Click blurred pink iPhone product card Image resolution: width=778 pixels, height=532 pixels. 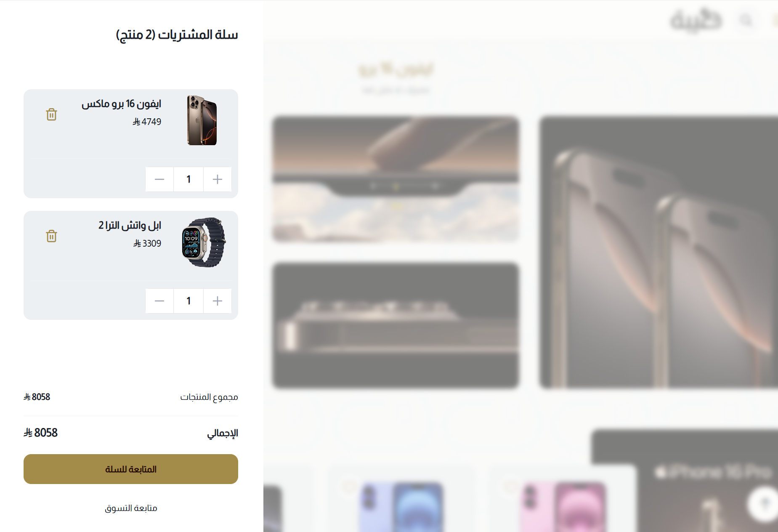[x=562, y=499]
